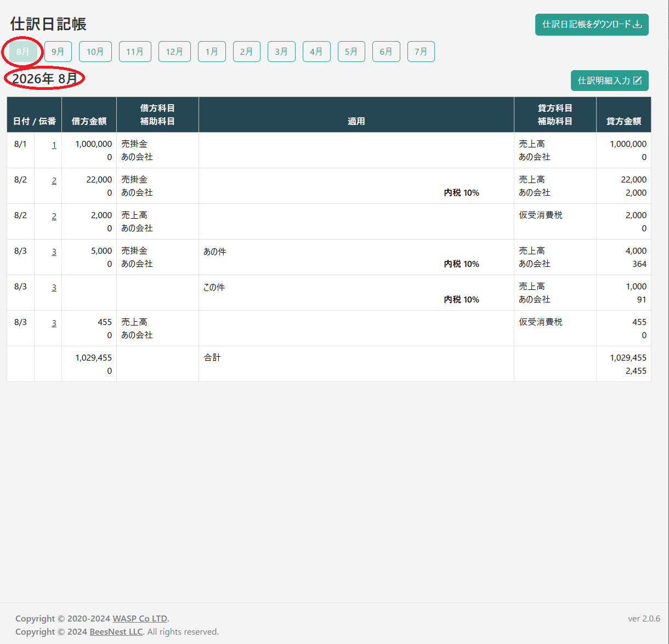
Task: Visit the WASP Co LTD link
Action: point(140,619)
